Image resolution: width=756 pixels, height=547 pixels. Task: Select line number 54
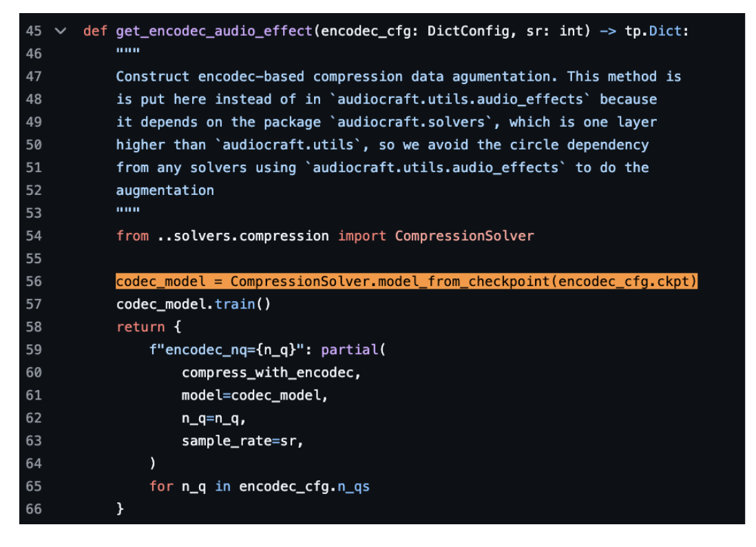tap(34, 236)
